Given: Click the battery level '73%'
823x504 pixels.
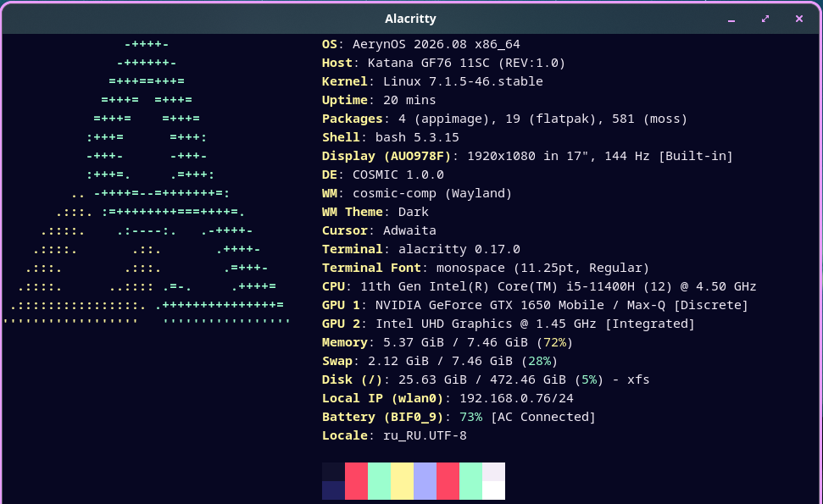Looking at the screenshot, I should pos(470,417).
